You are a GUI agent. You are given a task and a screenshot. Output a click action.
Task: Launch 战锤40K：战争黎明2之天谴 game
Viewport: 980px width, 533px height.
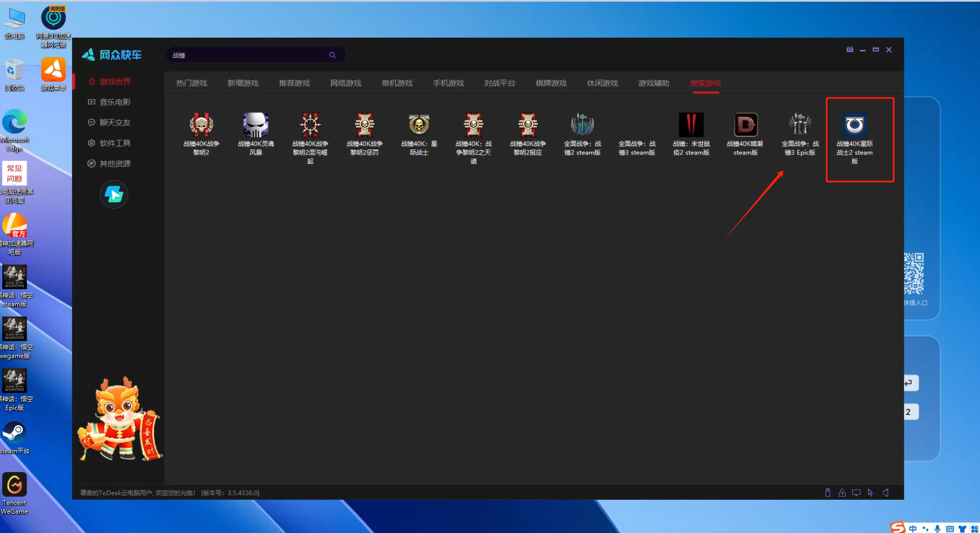point(474,126)
